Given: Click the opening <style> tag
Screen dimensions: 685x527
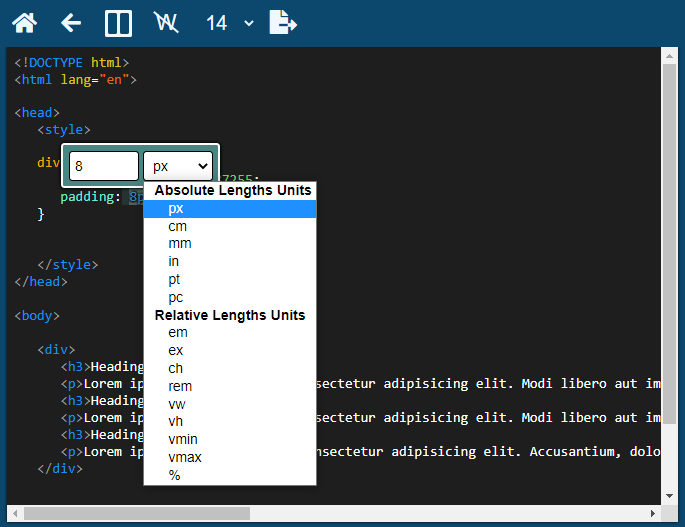Looking at the screenshot, I should (64, 130).
